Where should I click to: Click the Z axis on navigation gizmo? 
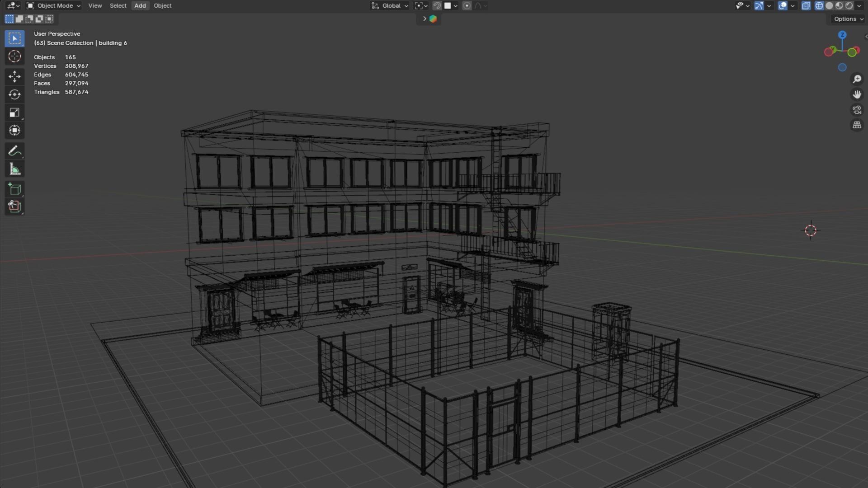(842, 35)
